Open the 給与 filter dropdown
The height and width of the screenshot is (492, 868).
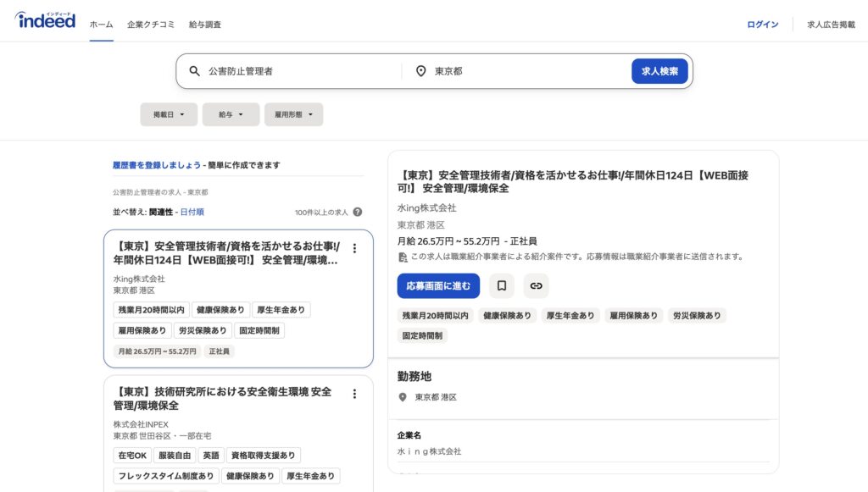pos(231,114)
